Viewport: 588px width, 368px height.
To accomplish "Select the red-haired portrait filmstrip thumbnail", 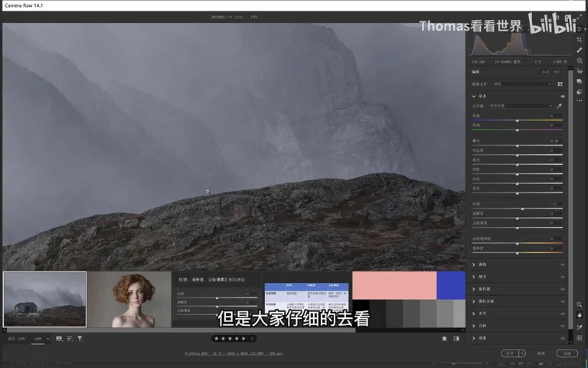I will tap(129, 299).
